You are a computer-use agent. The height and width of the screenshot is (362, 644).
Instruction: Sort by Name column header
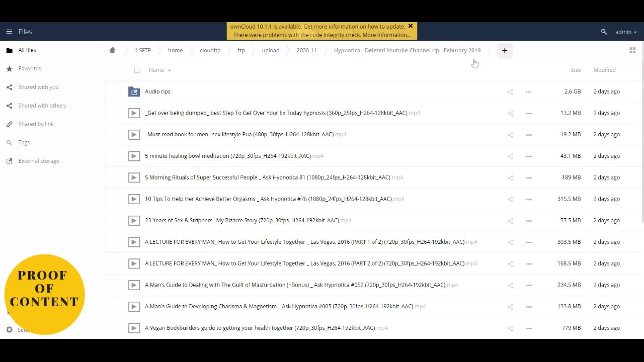coord(156,70)
